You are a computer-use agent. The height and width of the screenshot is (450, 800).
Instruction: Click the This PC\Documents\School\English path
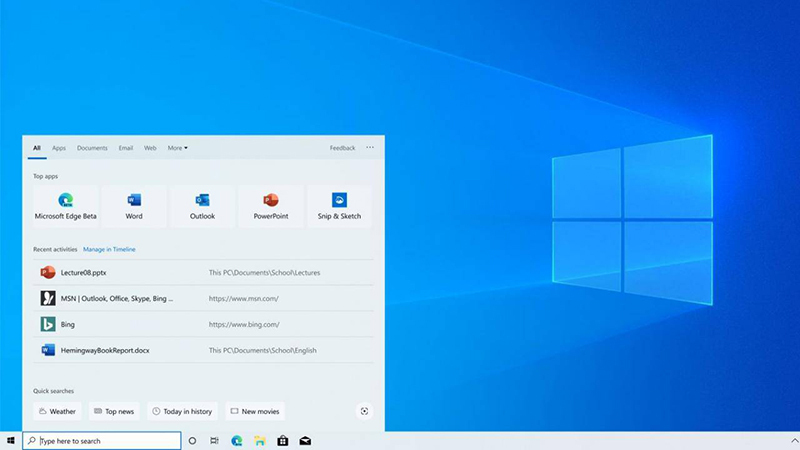(x=262, y=350)
